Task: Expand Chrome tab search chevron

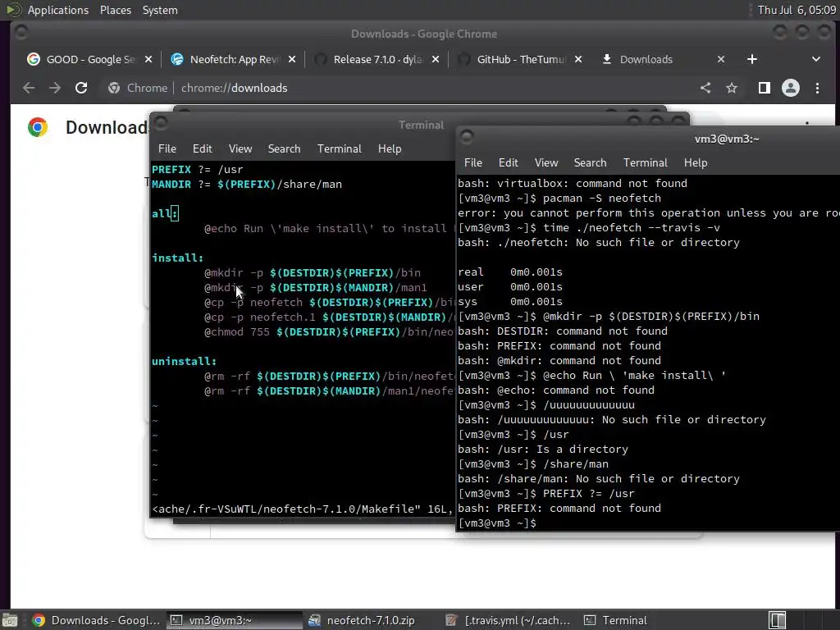Action: tap(816, 59)
